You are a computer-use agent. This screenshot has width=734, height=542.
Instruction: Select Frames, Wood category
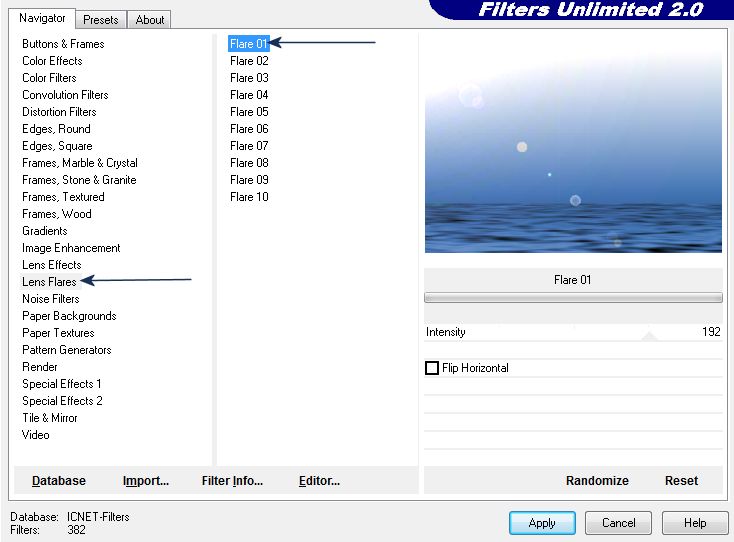point(57,214)
